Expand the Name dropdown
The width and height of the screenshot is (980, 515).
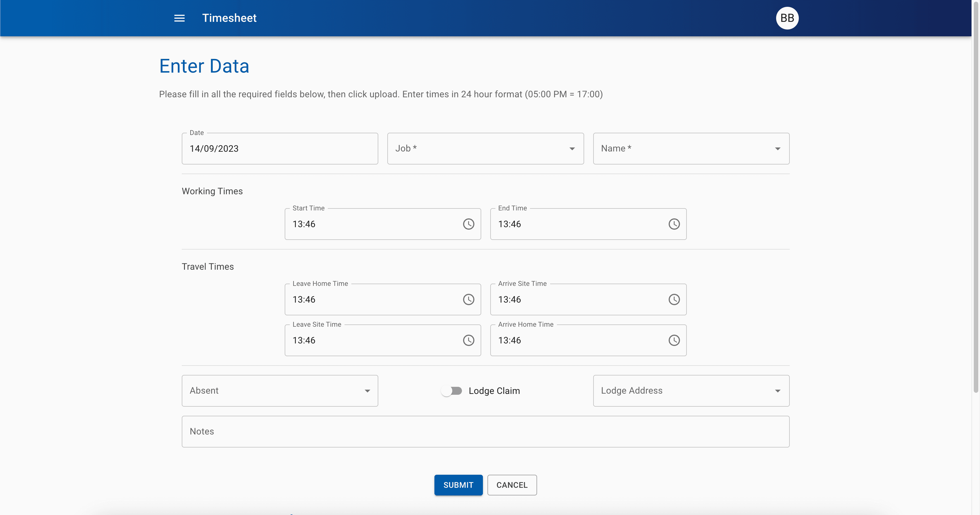click(691, 148)
